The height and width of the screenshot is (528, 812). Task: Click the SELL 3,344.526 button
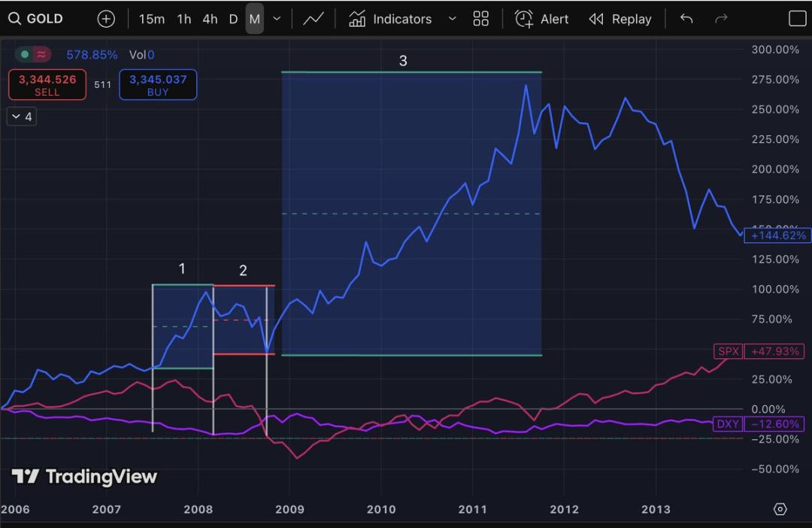(47, 84)
